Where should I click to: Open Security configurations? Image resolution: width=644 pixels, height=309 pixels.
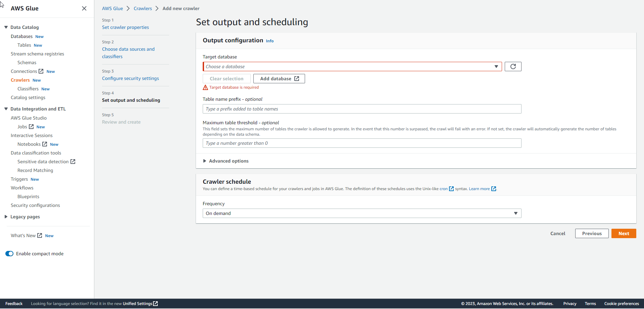point(35,205)
